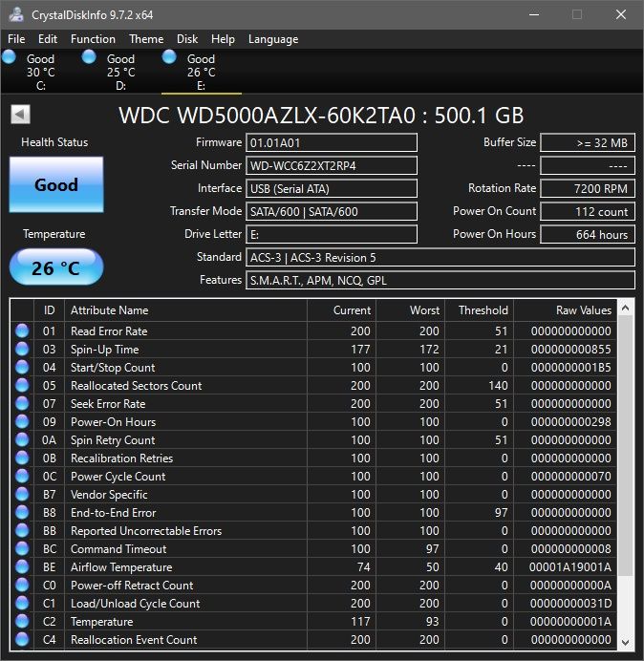Select drive C: status icon

click(x=10, y=57)
